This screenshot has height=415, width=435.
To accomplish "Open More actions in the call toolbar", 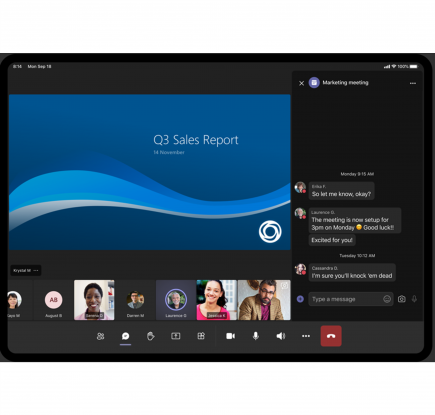I will (306, 336).
